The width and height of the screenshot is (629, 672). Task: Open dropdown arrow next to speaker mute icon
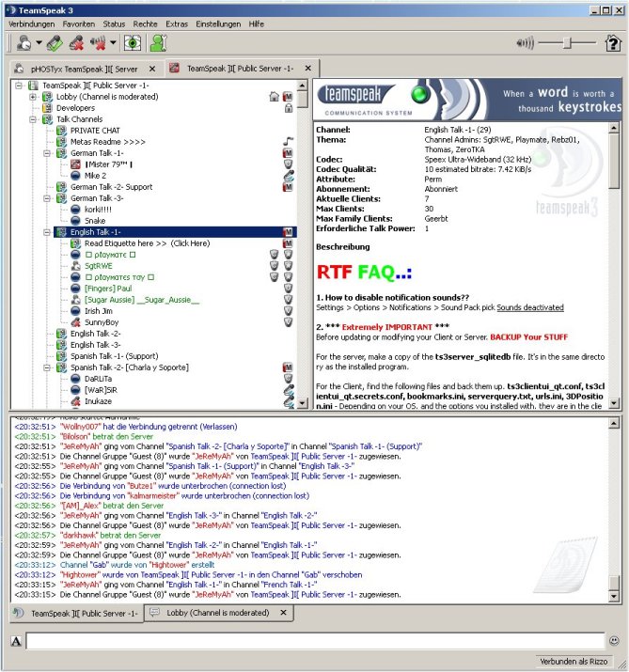[x=113, y=43]
